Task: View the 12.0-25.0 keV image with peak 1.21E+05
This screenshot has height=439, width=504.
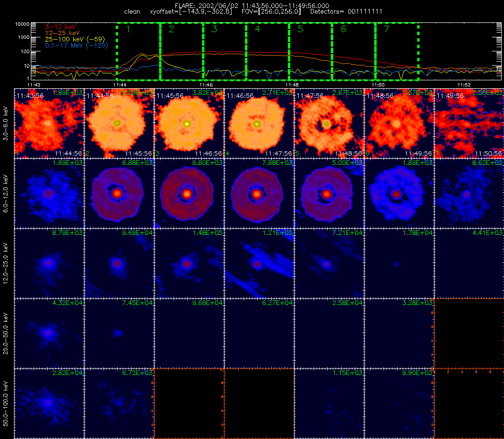Action: click(259, 264)
